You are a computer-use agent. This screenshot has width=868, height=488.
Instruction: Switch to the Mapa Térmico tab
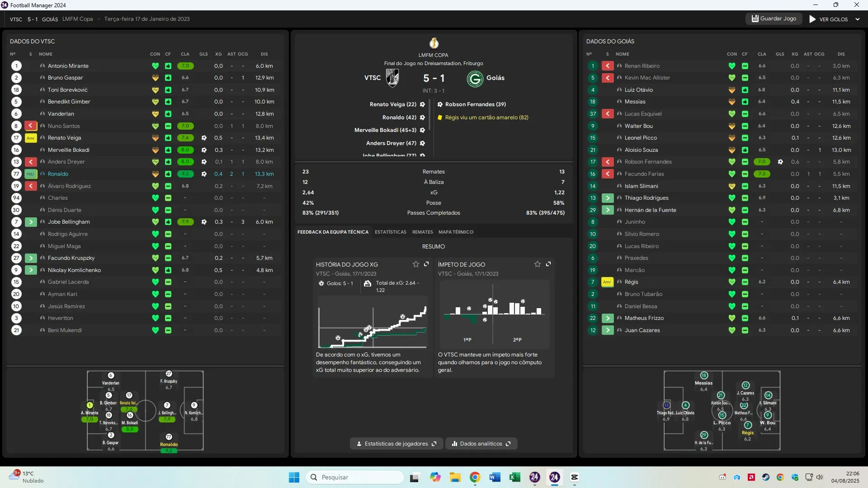pyautogui.click(x=456, y=232)
